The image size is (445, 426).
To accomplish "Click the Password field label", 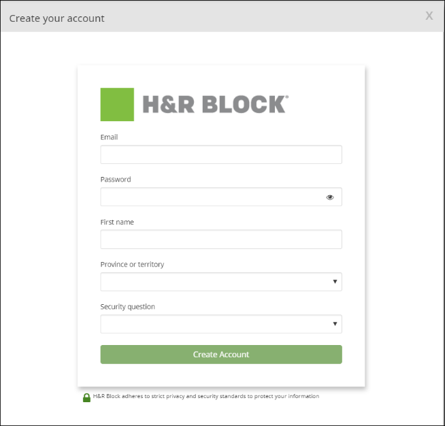I will (x=116, y=179).
